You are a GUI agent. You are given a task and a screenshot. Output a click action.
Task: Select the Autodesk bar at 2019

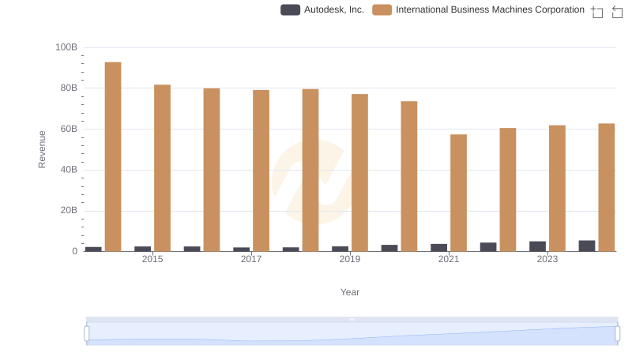(340, 249)
